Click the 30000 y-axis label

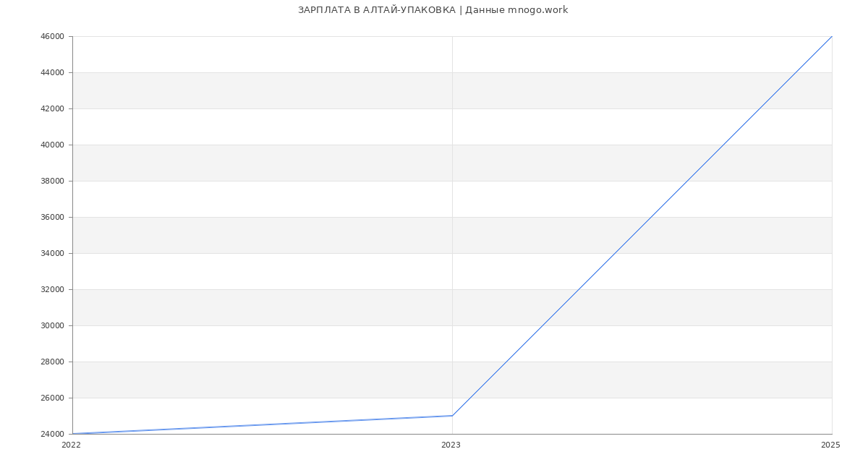[52, 325]
